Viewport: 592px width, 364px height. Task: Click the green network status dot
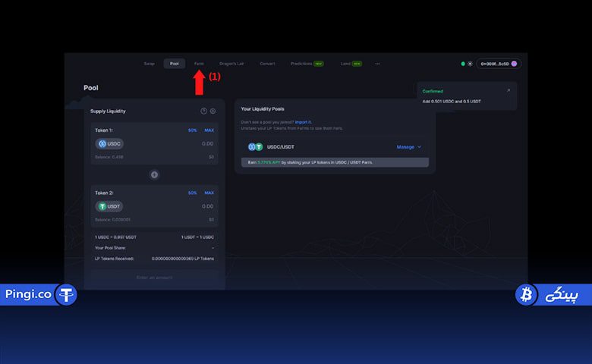tap(463, 64)
